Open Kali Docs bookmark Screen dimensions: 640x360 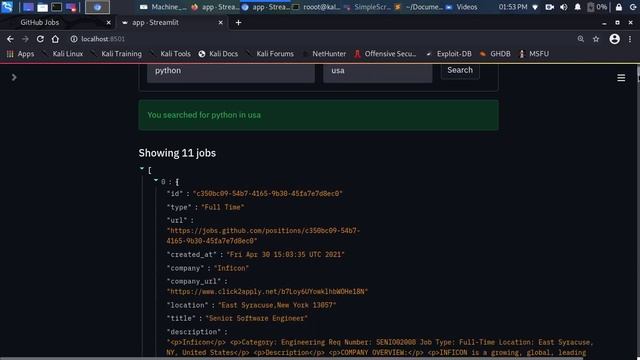tap(218, 54)
